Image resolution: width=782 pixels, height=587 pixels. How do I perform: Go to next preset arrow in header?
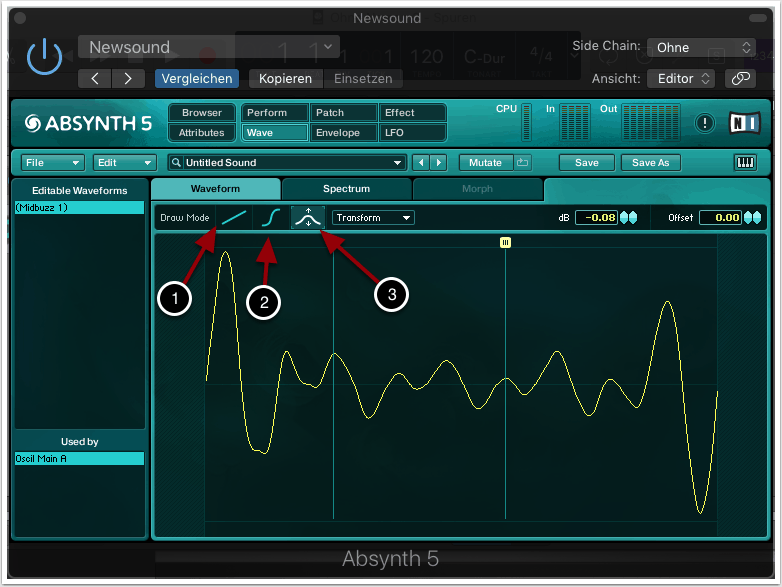point(126,78)
